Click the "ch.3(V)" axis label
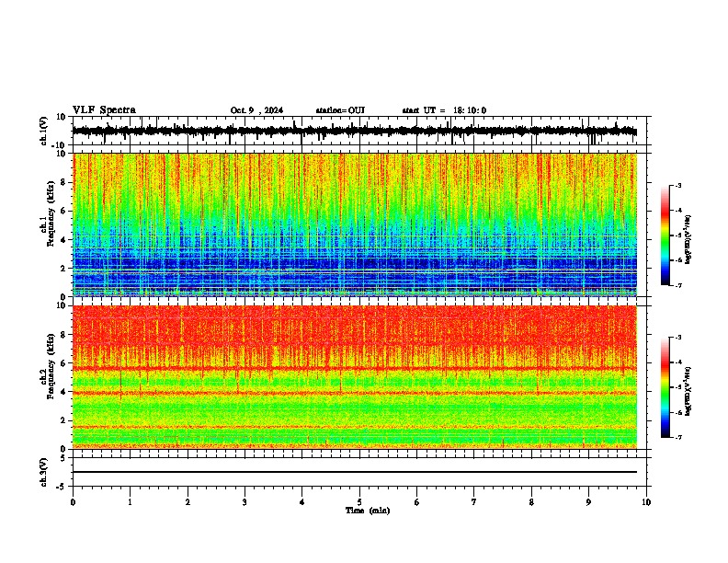 [x=44, y=472]
